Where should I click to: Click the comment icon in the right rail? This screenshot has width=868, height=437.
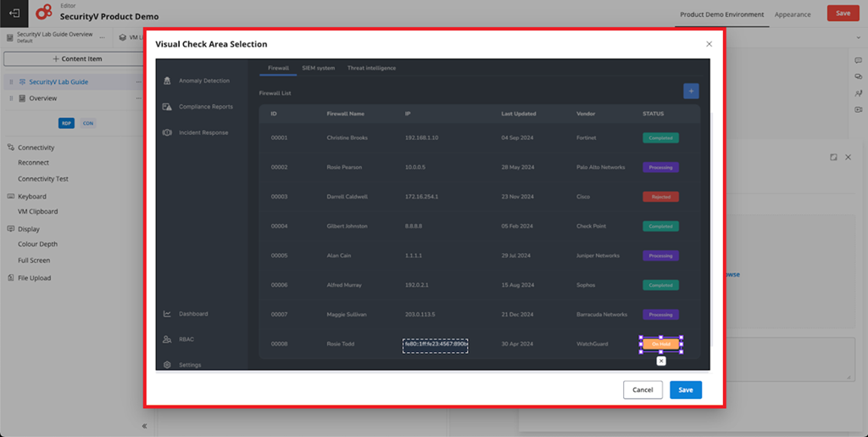point(859,60)
